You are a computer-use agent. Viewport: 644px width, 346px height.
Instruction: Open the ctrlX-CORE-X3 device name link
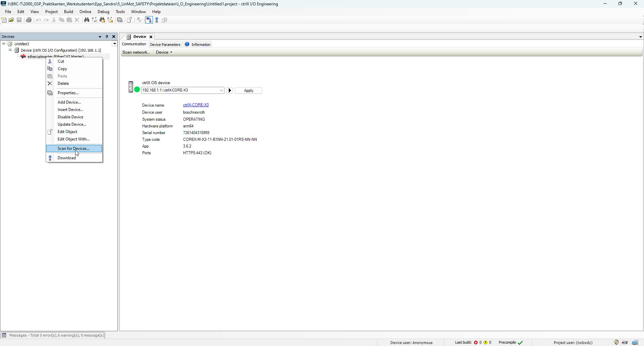196,105
